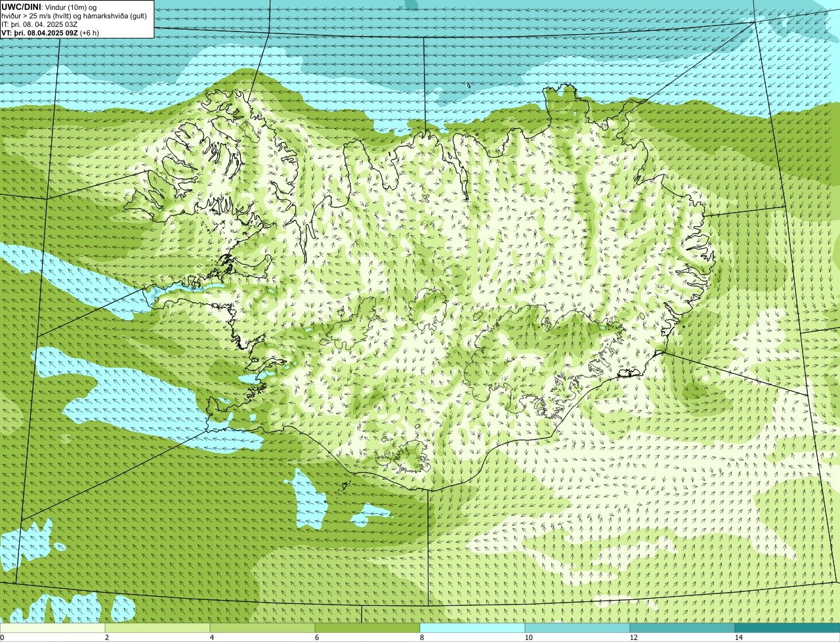Image resolution: width=840 pixels, height=642 pixels.
Task: Click the legend scale label "4"
Action: point(211,637)
